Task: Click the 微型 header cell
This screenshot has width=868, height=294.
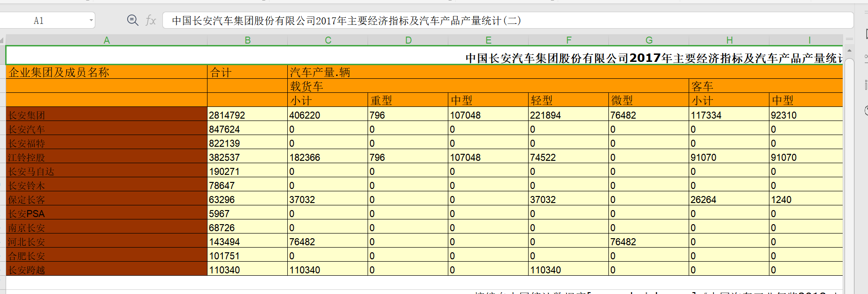Action: pos(649,100)
